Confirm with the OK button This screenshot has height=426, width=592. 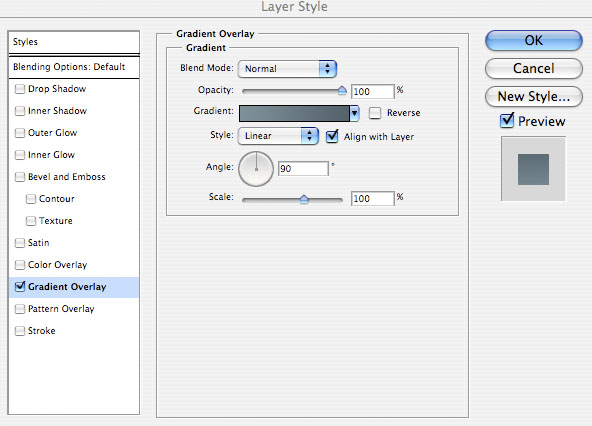click(533, 40)
